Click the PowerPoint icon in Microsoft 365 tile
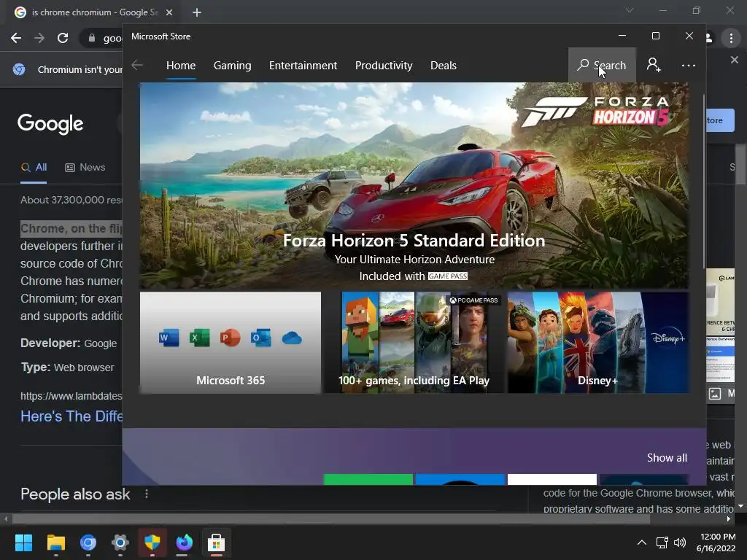 [230, 338]
